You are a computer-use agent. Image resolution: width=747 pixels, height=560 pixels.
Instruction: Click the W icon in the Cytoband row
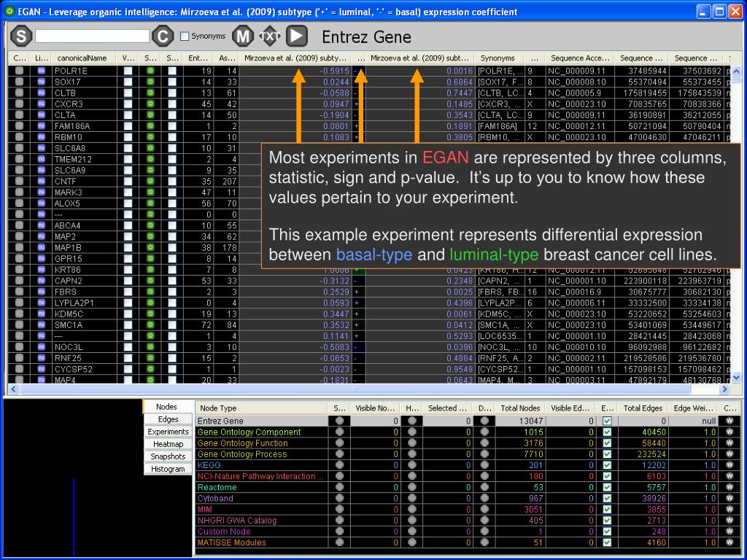[x=729, y=498]
